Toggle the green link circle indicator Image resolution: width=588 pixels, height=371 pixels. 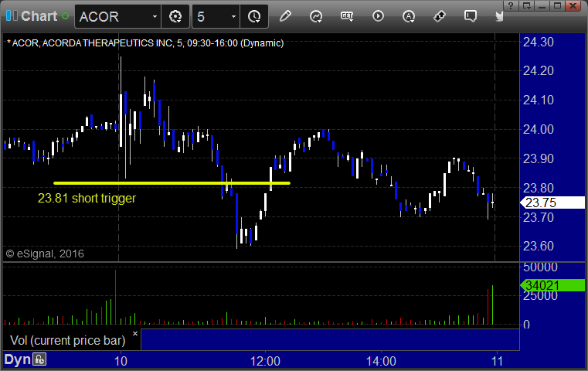(65, 16)
